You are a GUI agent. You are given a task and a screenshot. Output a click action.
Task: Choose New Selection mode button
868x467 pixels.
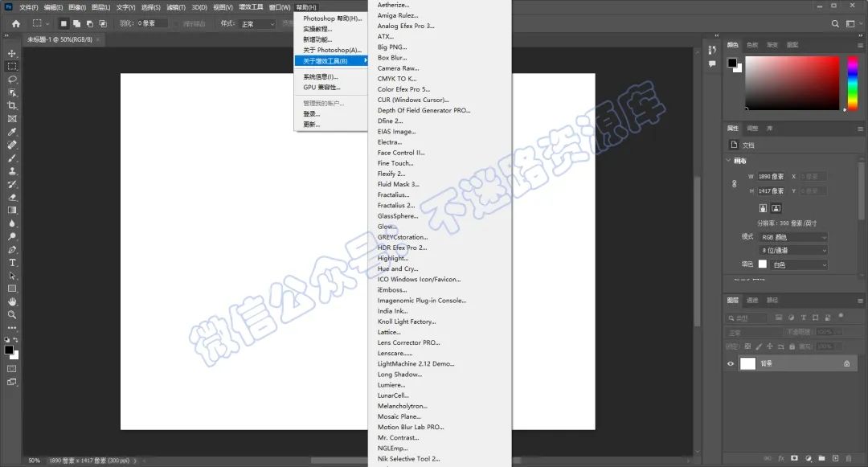click(x=63, y=24)
